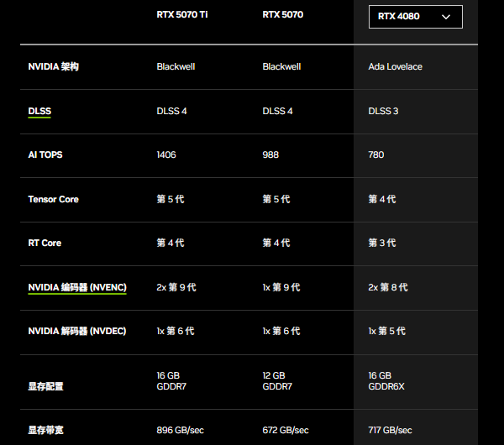Select the DLSS 3 cell for RTX 4080
504x445 pixels.
(x=383, y=111)
